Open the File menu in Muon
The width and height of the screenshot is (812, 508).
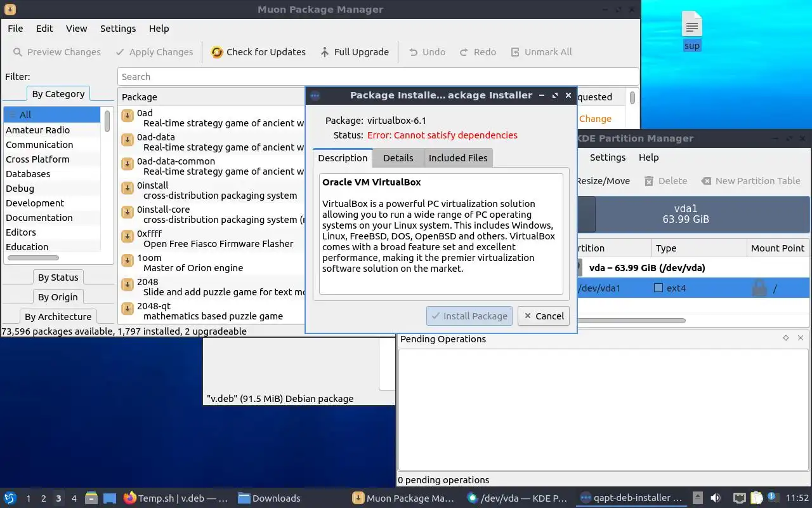pos(15,29)
